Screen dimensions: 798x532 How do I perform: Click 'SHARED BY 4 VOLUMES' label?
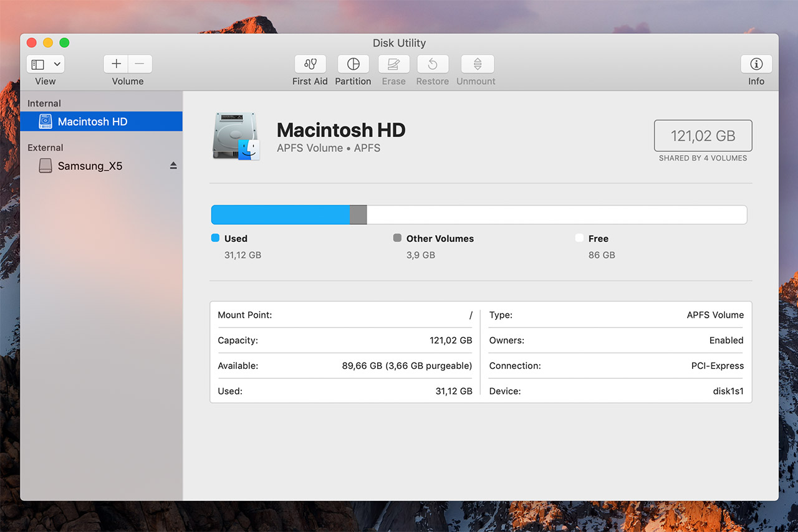(x=703, y=158)
